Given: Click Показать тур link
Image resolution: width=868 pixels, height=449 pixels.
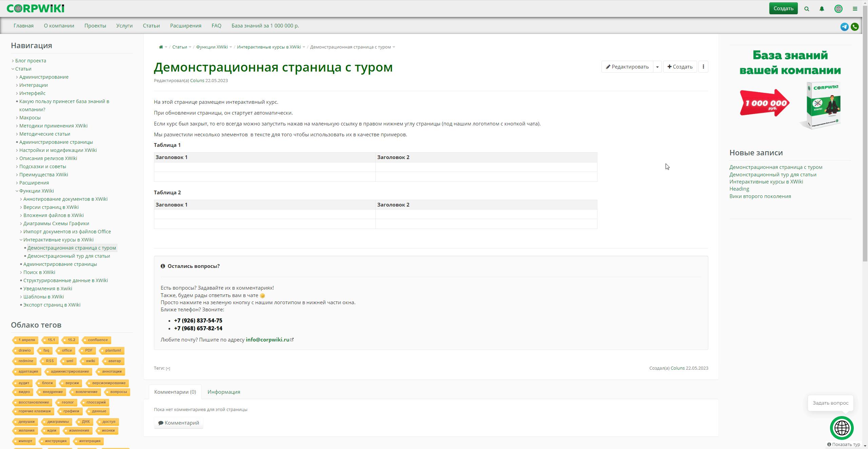Looking at the screenshot, I should [x=844, y=444].
